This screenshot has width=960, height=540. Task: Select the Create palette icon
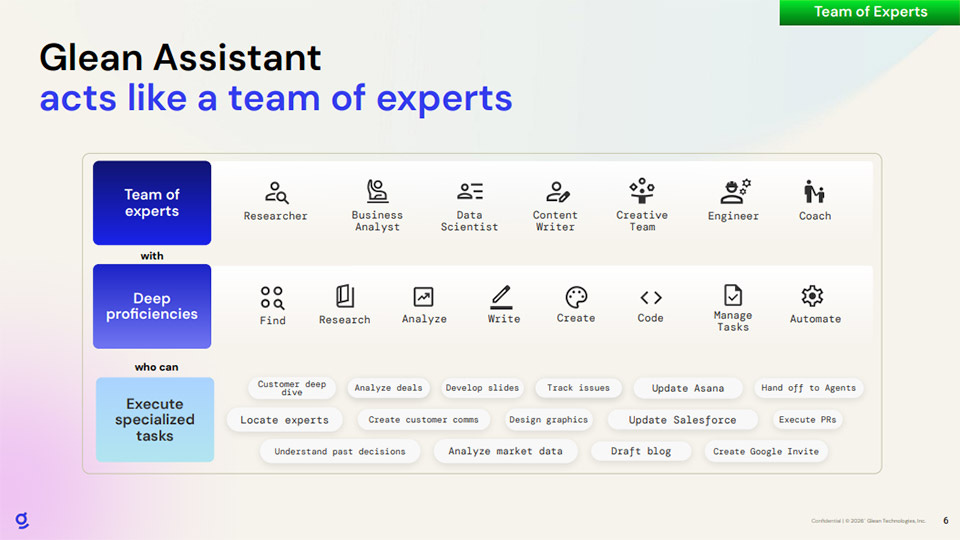576,298
